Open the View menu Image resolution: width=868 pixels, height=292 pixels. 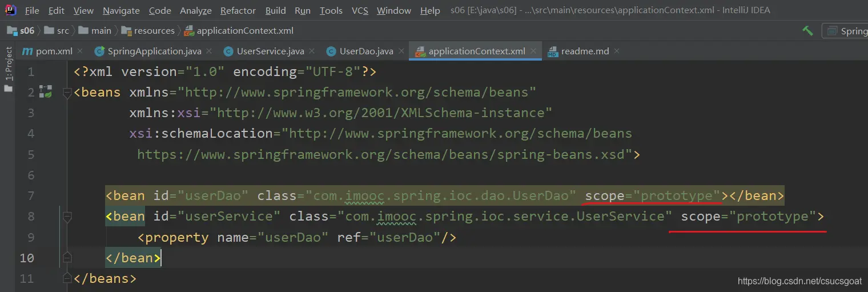coord(83,10)
